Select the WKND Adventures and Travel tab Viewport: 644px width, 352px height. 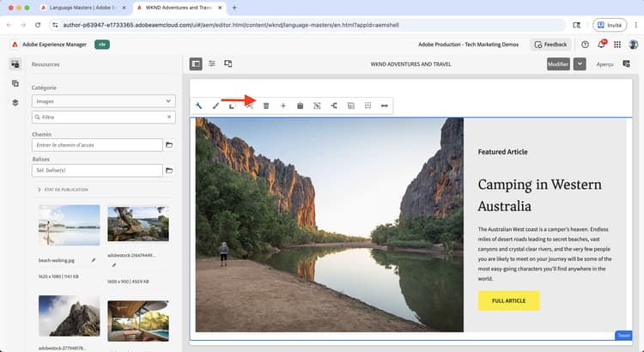[179, 8]
